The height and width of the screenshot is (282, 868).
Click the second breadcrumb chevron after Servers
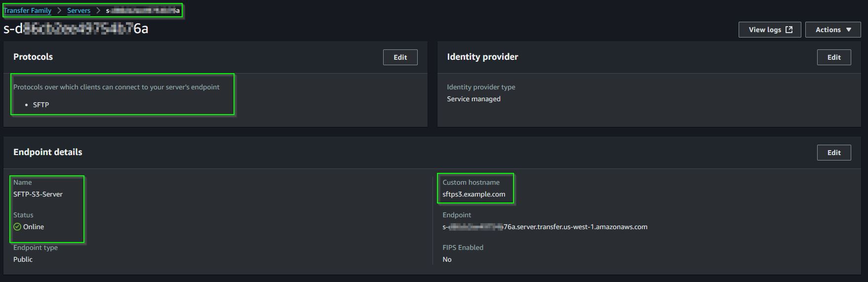(x=98, y=10)
